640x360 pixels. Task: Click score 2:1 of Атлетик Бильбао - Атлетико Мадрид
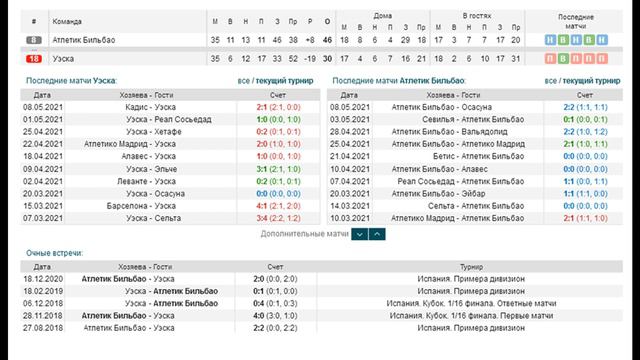pos(569,144)
